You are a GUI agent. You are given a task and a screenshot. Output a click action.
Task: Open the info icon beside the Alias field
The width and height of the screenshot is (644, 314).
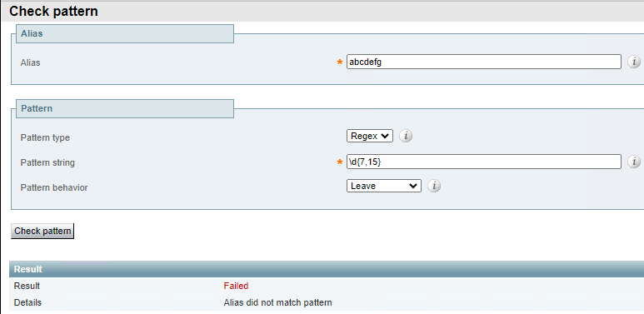point(634,62)
